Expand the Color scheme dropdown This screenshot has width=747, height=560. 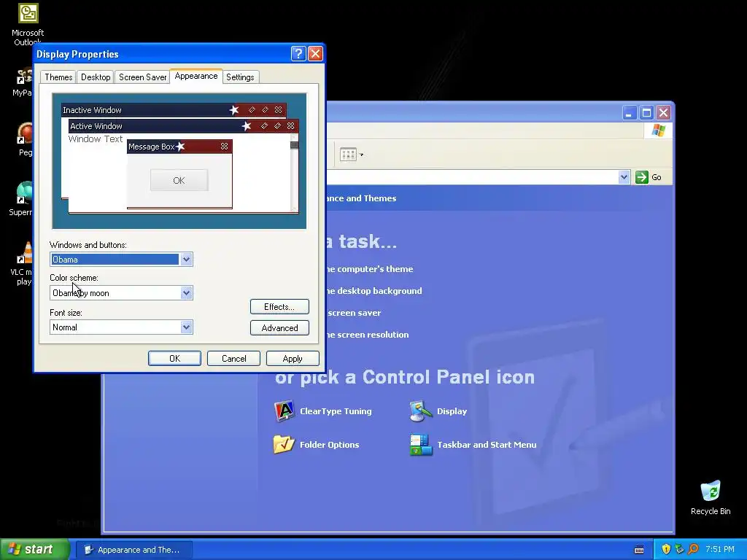(186, 293)
